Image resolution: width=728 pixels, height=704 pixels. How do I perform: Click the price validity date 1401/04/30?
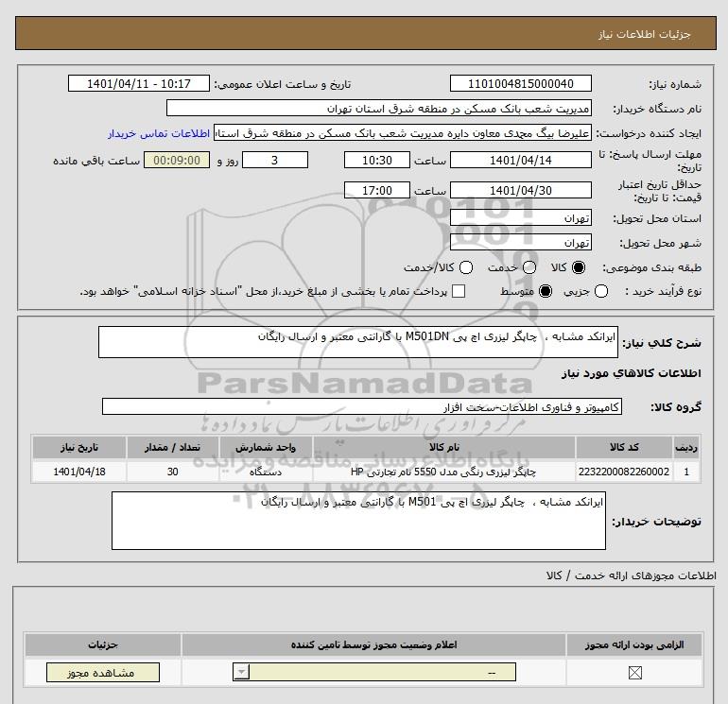click(520, 190)
